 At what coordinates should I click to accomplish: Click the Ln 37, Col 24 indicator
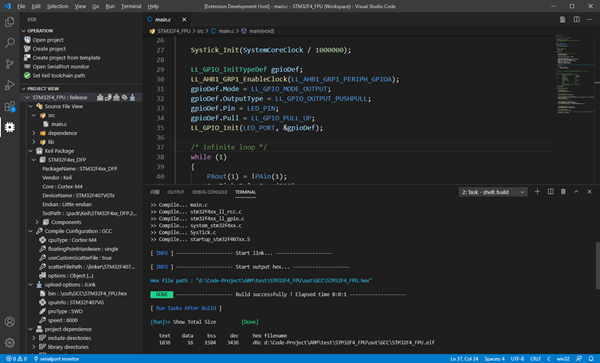[464, 359]
